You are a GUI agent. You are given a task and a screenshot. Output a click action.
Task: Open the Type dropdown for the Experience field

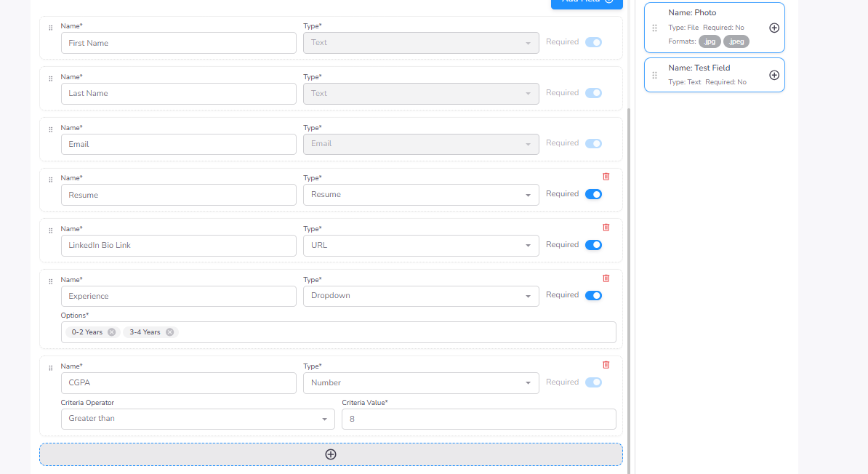pos(420,296)
